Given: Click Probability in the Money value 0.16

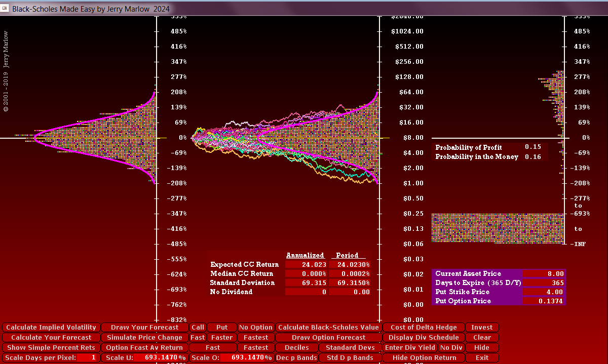Looking at the screenshot, I should tap(534, 157).
